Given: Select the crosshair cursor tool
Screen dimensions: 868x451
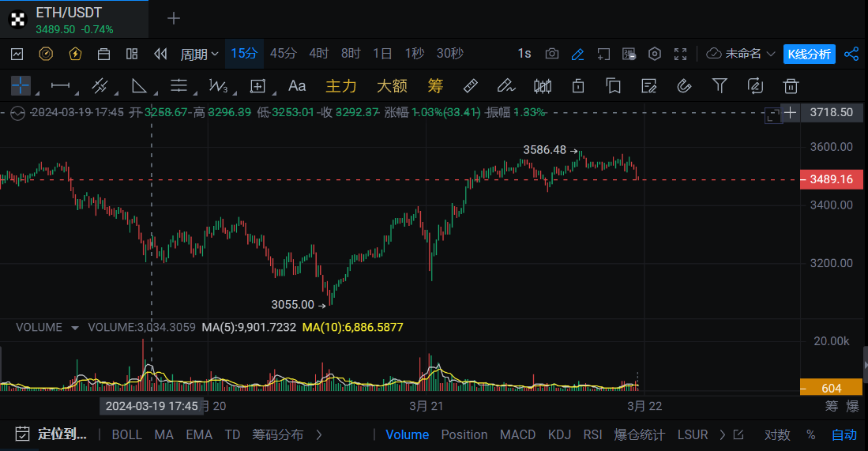Looking at the screenshot, I should click(x=21, y=85).
